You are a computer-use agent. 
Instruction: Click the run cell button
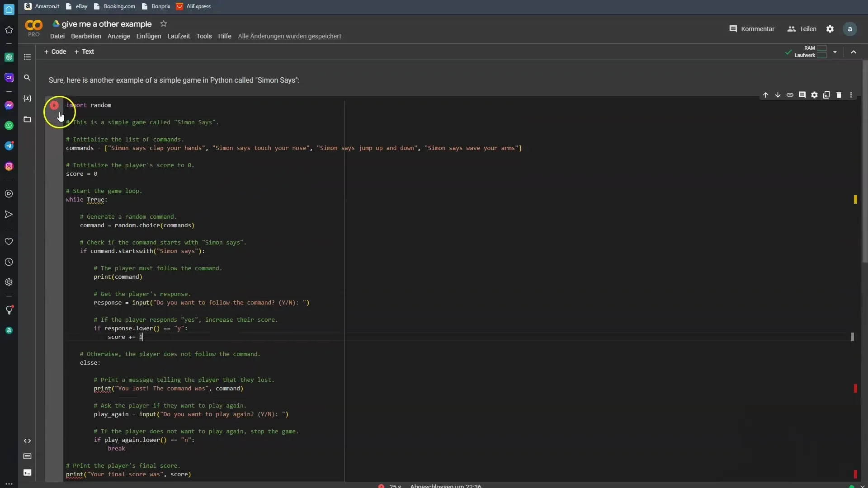(54, 104)
